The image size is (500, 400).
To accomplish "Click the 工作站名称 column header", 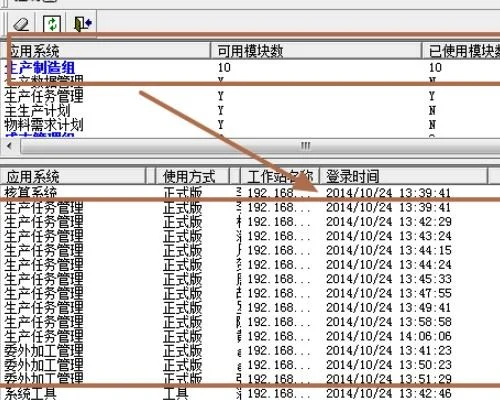I will click(279, 176).
